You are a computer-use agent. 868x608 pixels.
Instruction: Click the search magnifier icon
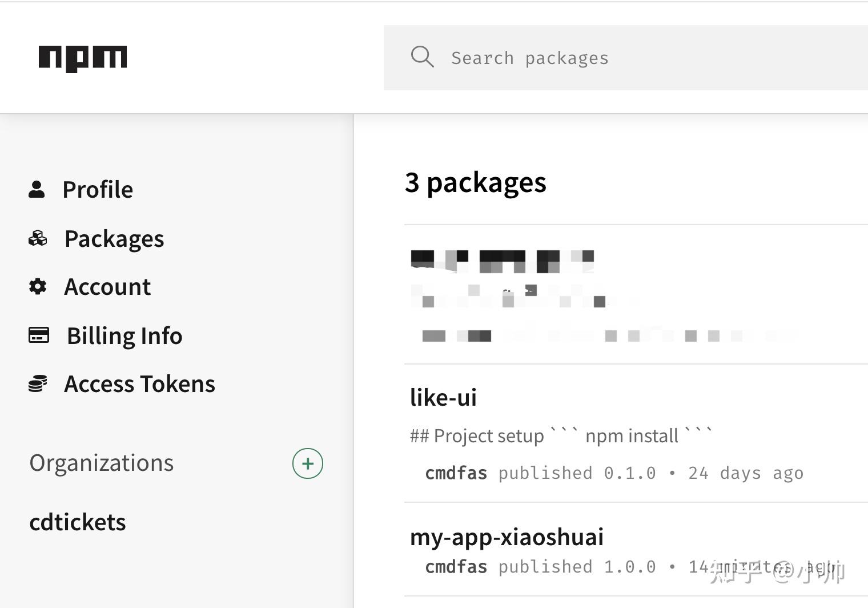click(x=423, y=57)
